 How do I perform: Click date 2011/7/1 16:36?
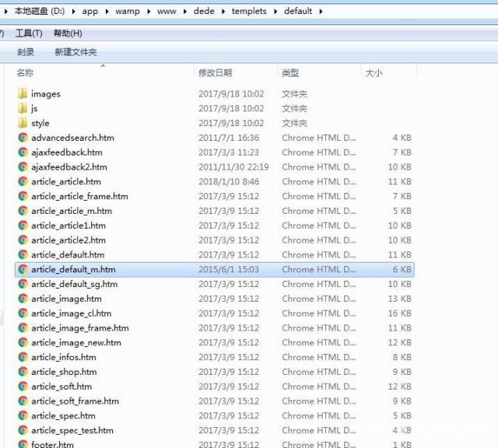pos(229,138)
